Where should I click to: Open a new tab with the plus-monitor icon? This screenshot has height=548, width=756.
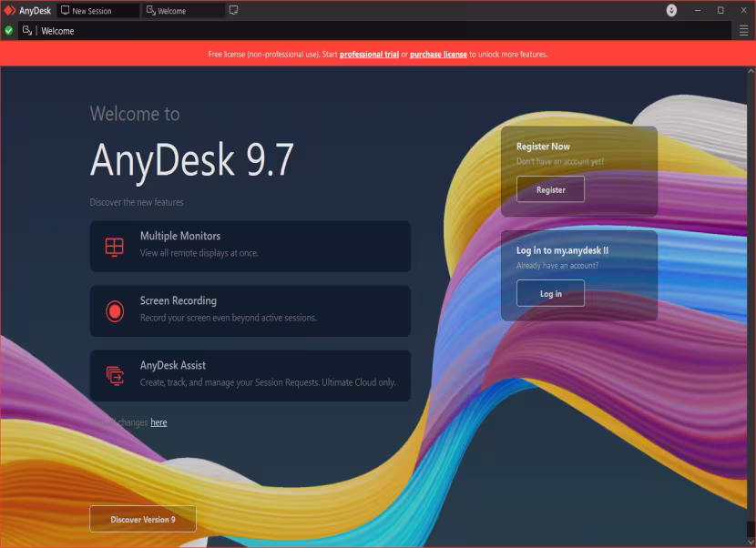(x=234, y=10)
